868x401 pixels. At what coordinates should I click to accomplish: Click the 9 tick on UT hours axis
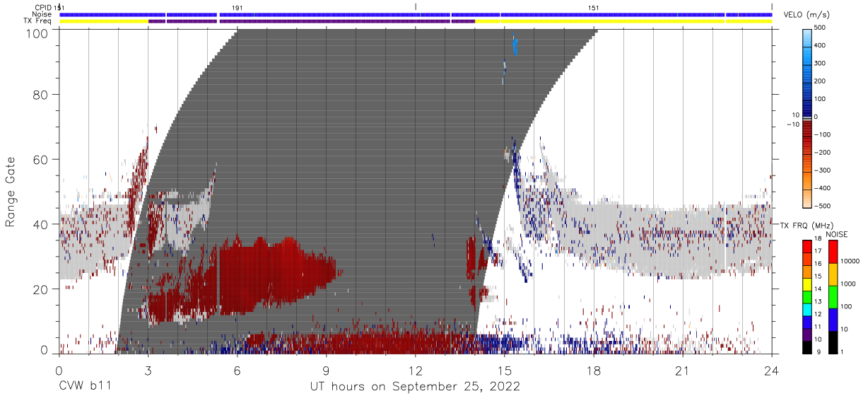326,369
